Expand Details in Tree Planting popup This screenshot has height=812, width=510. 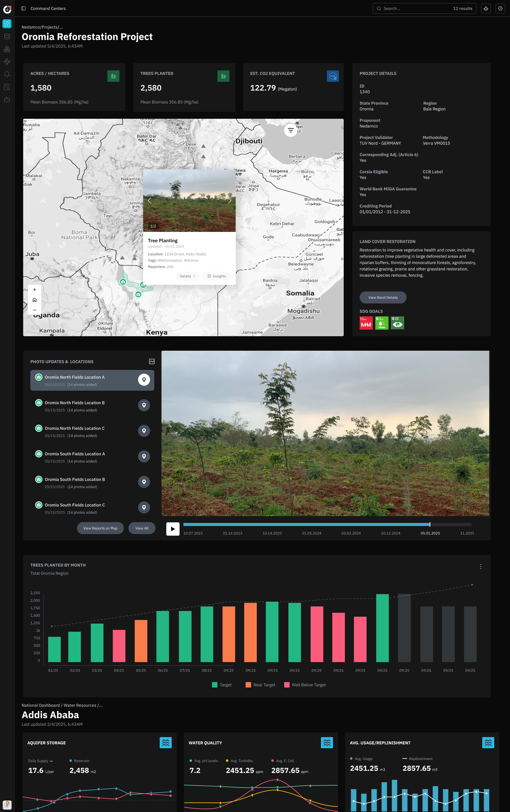pos(188,276)
